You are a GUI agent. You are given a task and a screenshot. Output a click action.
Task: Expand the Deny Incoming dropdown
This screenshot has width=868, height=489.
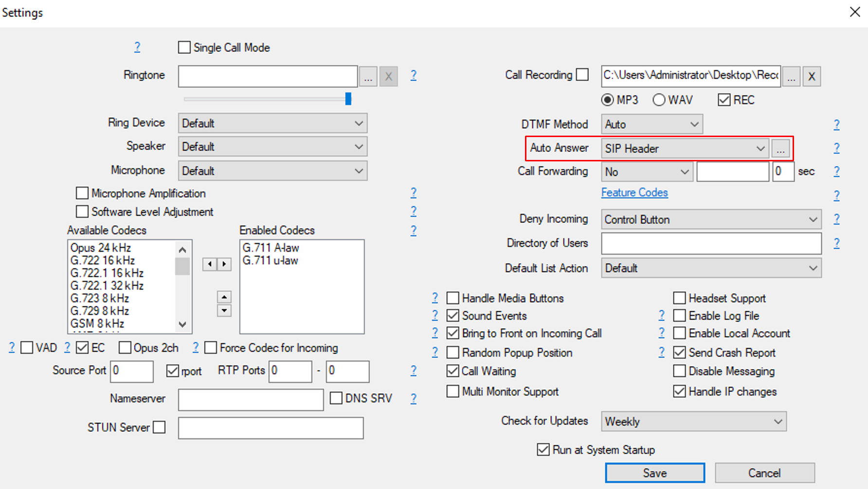pyautogui.click(x=711, y=220)
